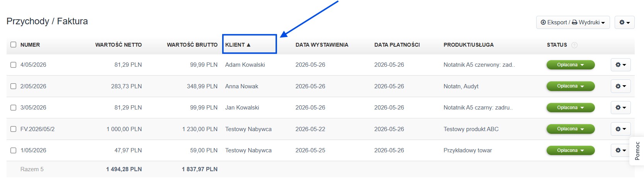
Task: Open the Opłacona status dropdown for Adam Kowalski
Action: coord(570,65)
